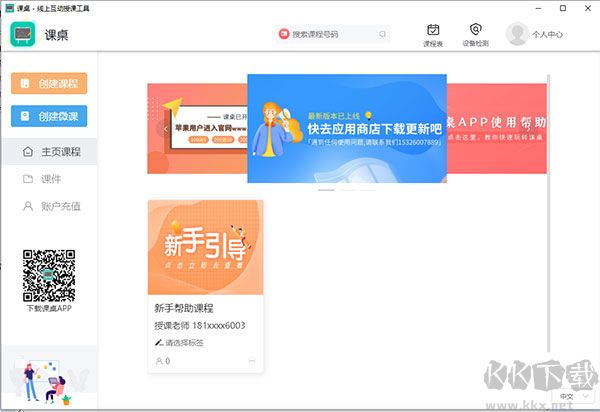Click the 个人中心 profile avatar

tap(517, 34)
